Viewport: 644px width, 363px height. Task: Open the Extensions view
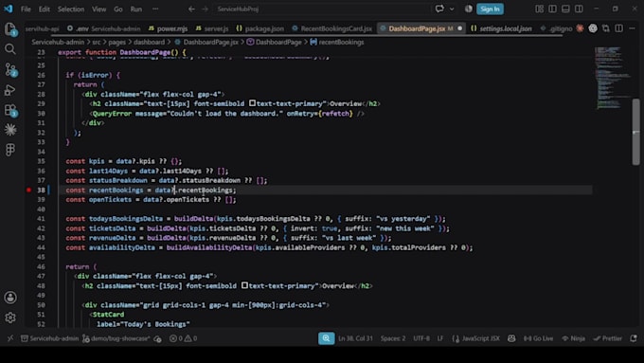(10, 110)
